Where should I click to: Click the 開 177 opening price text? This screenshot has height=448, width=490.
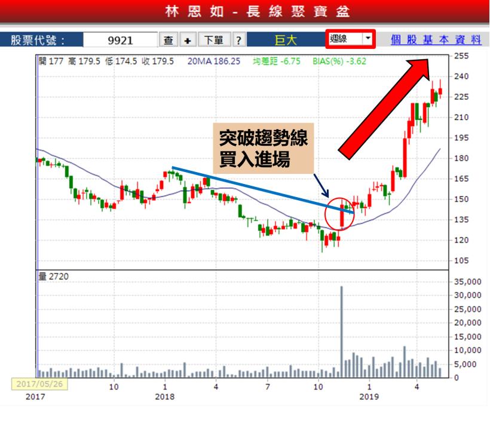coord(51,61)
